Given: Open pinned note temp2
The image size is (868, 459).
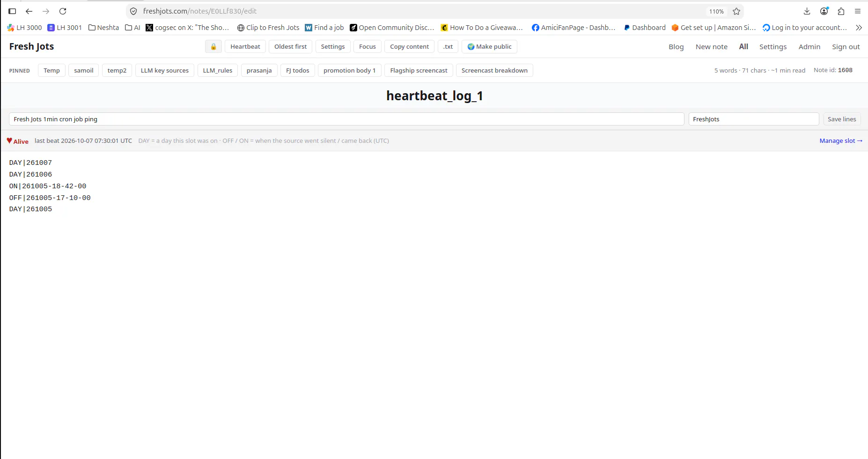Looking at the screenshot, I should coord(117,70).
